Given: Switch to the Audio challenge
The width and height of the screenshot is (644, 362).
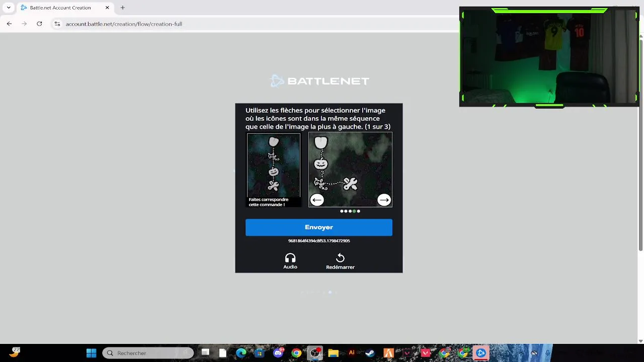Looking at the screenshot, I should tap(290, 261).
